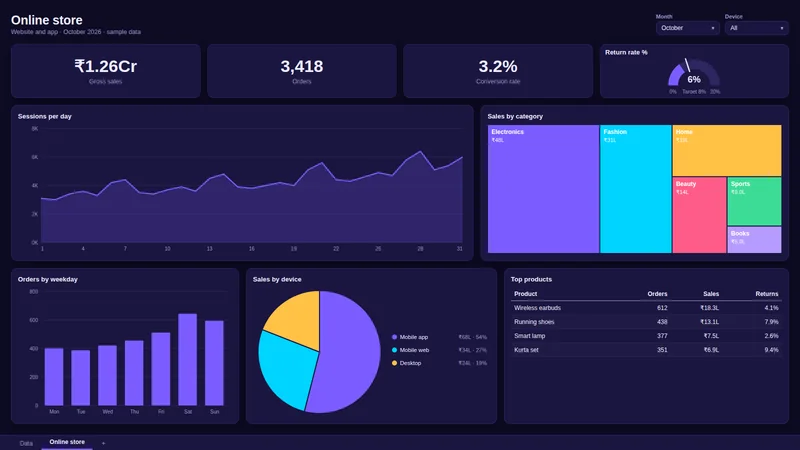800x450 pixels.
Task: Click the ₹68L · 54% legend value
Action: click(472, 337)
